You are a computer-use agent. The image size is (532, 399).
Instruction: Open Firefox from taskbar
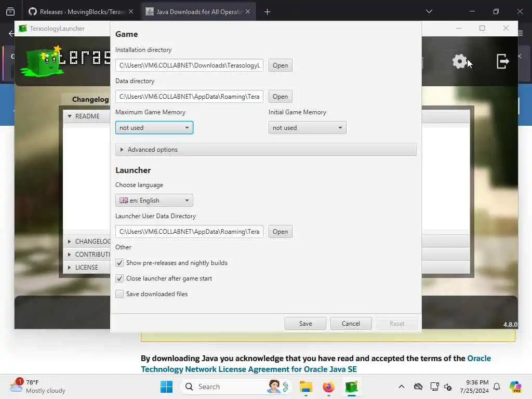[328, 387]
